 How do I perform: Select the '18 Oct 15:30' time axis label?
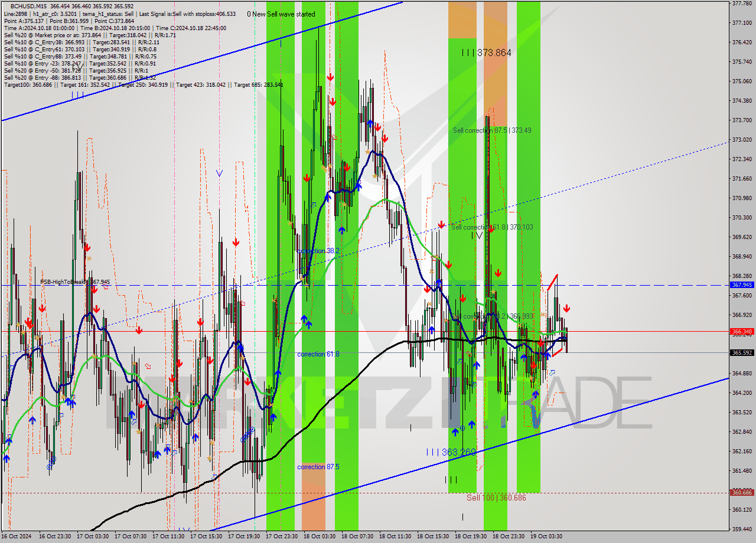(x=433, y=537)
